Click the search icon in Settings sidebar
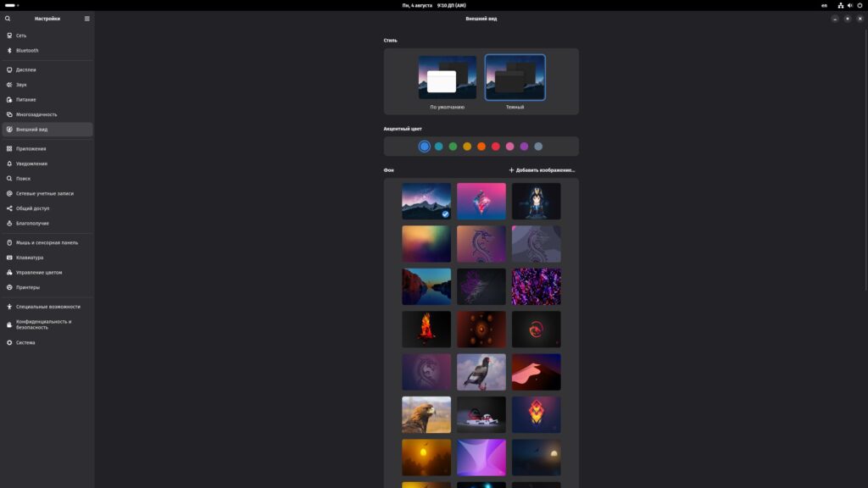The width and height of the screenshot is (868, 488). click(x=8, y=19)
